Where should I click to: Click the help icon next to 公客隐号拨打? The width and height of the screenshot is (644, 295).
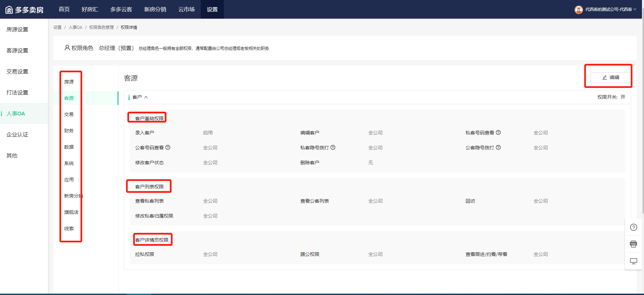(498, 147)
